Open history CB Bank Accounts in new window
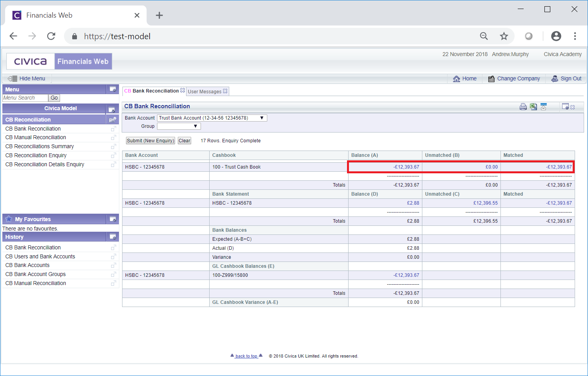Image resolution: width=588 pixels, height=376 pixels. click(113, 265)
